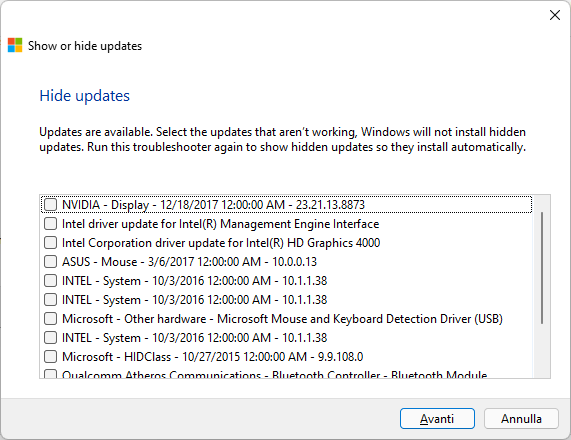Click the Hide updates heading
Screen dimensions: 571x440
84,96
